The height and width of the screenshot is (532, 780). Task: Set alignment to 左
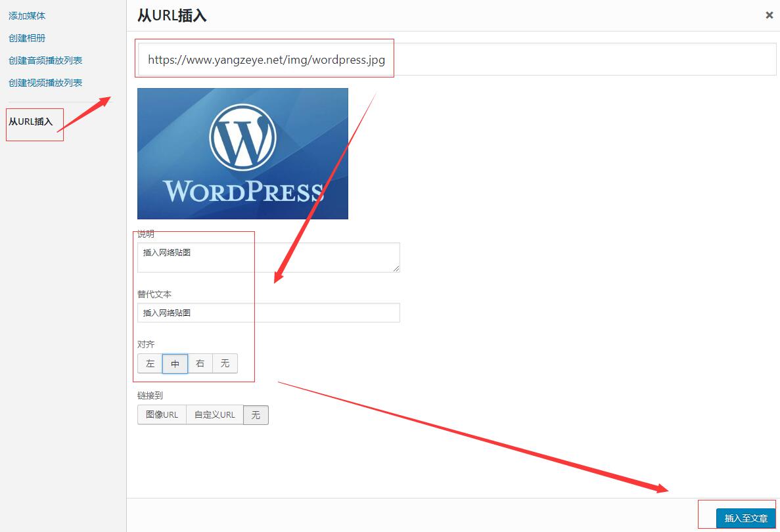[x=150, y=364]
